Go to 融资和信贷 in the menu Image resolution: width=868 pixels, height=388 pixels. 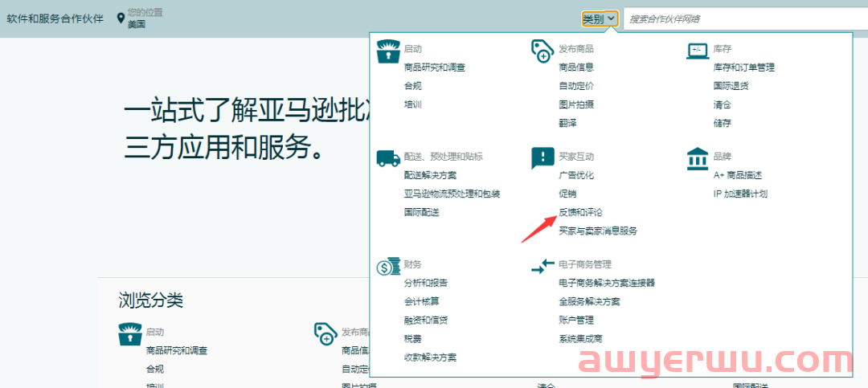426,320
